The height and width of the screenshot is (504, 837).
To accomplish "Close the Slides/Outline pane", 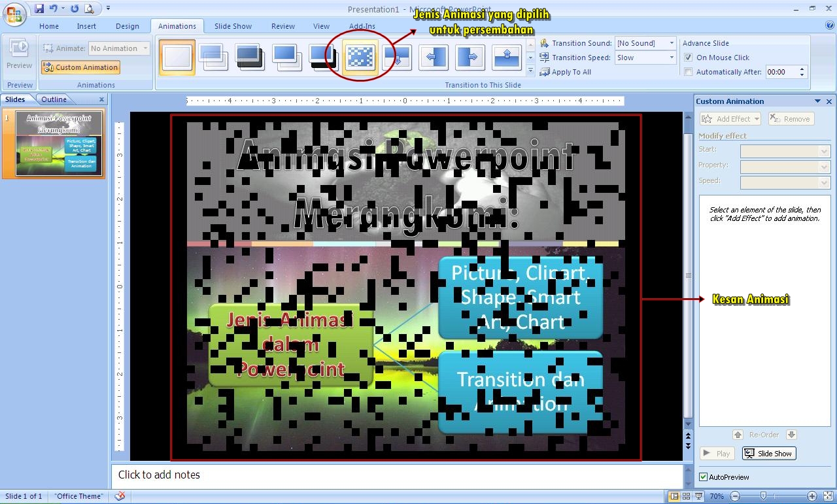I will [x=101, y=99].
